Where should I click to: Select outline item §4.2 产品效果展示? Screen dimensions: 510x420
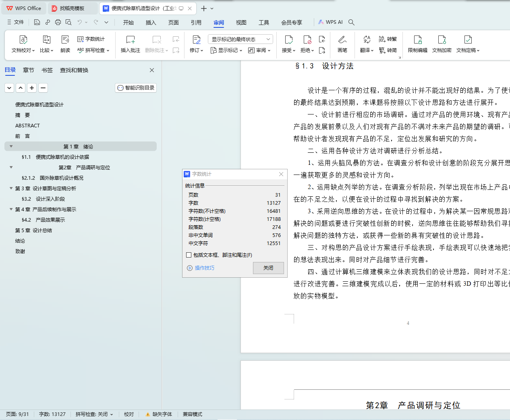click(x=43, y=220)
